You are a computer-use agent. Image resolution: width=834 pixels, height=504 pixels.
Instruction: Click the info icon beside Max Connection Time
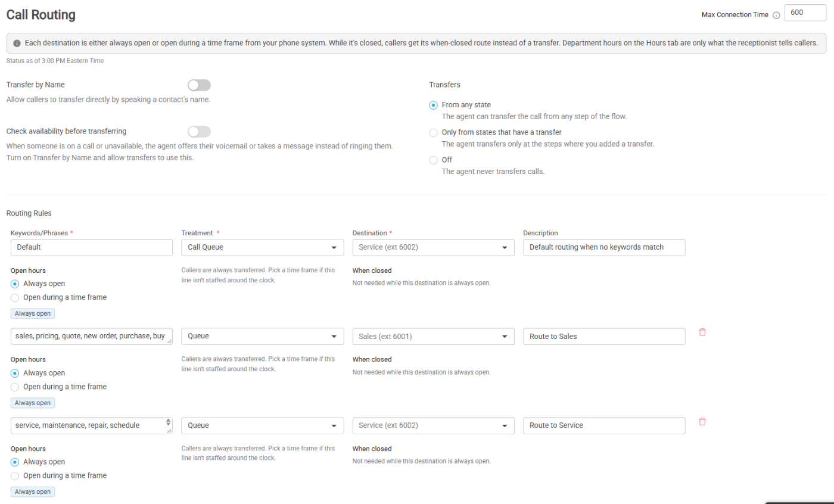(776, 15)
